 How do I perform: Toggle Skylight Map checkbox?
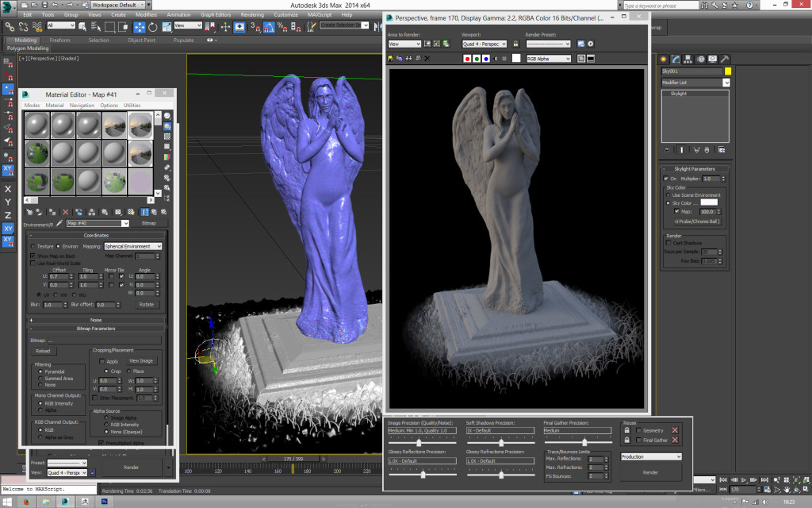tap(677, 211)
